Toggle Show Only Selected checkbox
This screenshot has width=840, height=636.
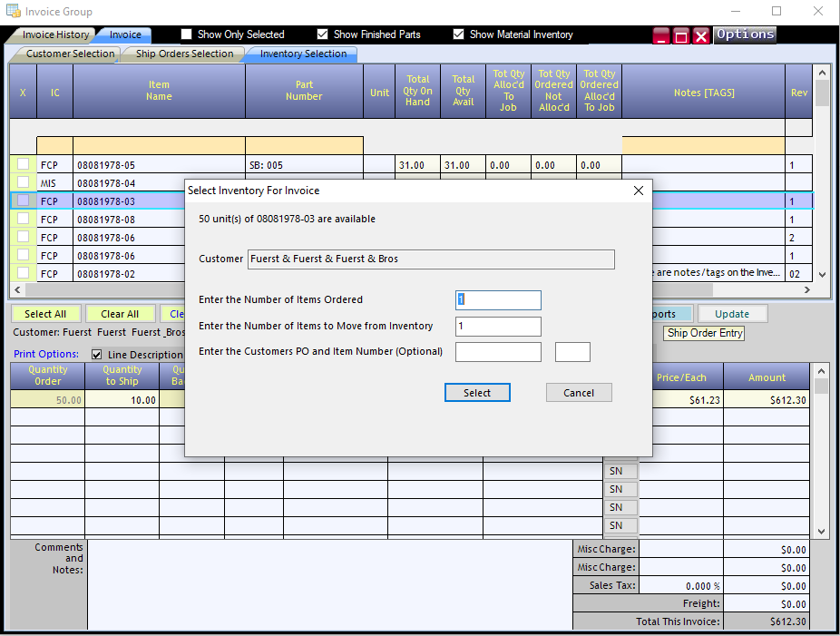tap(187, 34)
